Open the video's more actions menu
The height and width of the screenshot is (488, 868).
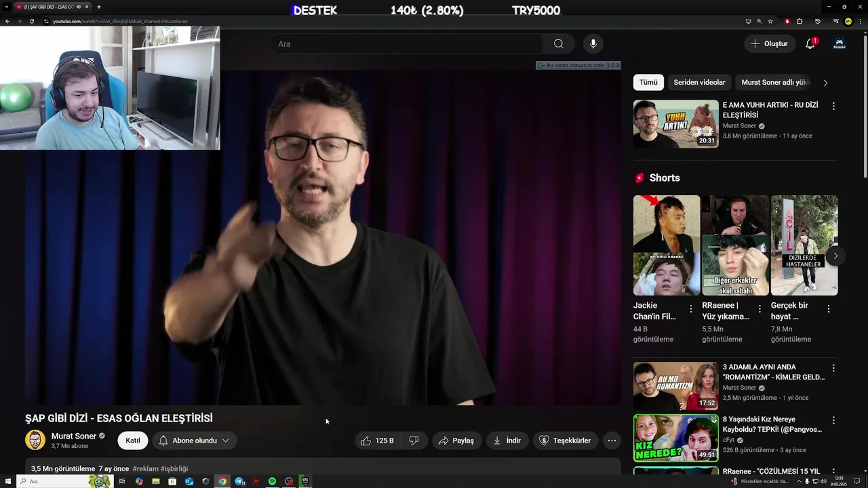click(x=612, y=441)
